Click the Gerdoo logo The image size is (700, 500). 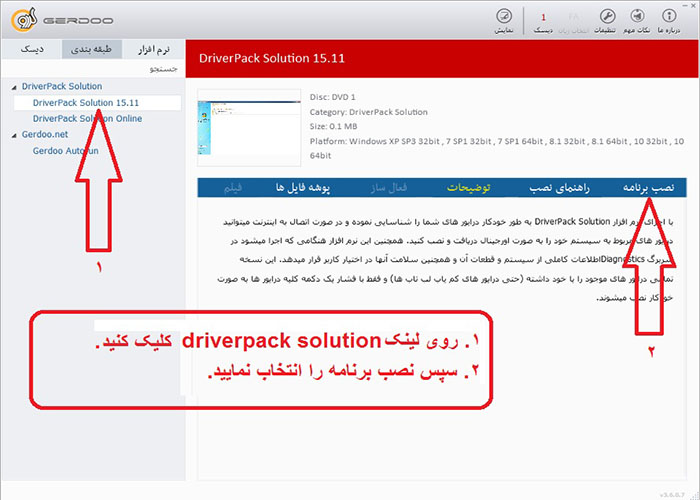62,20
